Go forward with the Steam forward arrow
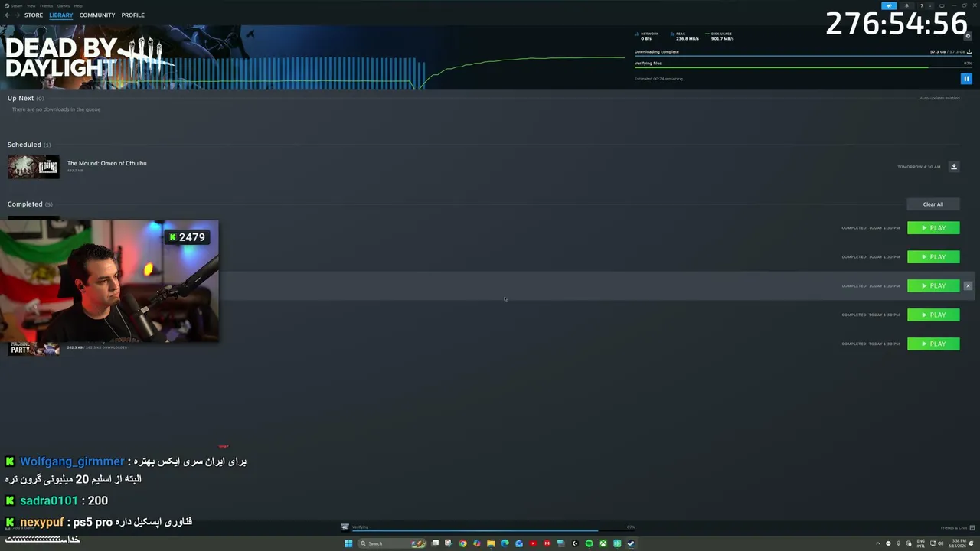 17,15
